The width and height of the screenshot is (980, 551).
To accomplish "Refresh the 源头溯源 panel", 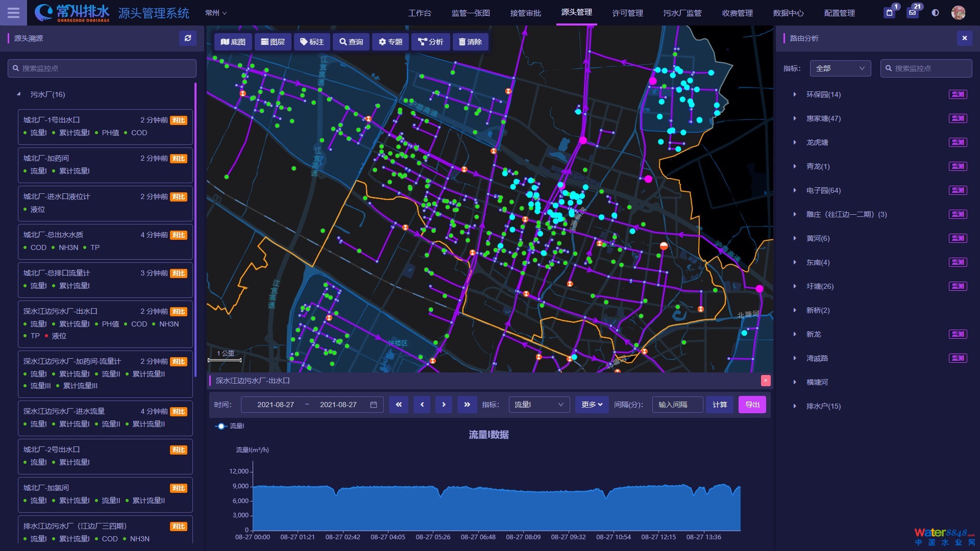I will pyautogui.click(x=188, y=38).
